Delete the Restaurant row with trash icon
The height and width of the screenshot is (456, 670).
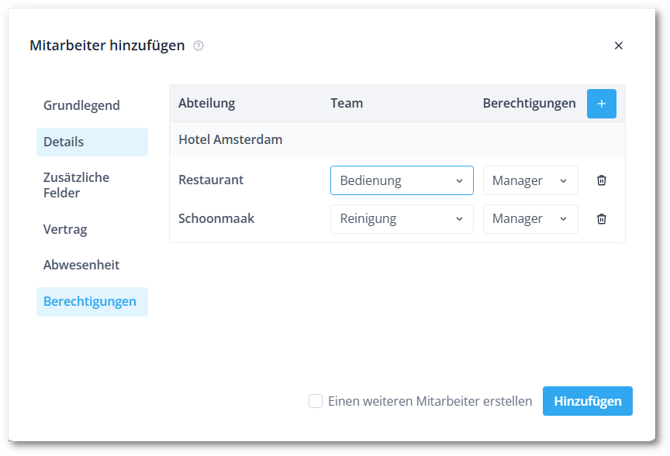[x=601, y=181]
